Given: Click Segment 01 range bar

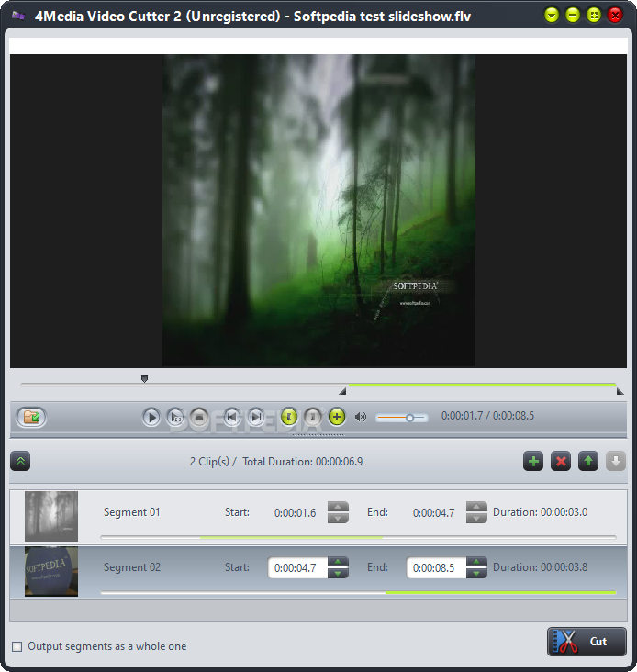Looking at the screenshot, I should pyautogui.click(x=358, y=537).
